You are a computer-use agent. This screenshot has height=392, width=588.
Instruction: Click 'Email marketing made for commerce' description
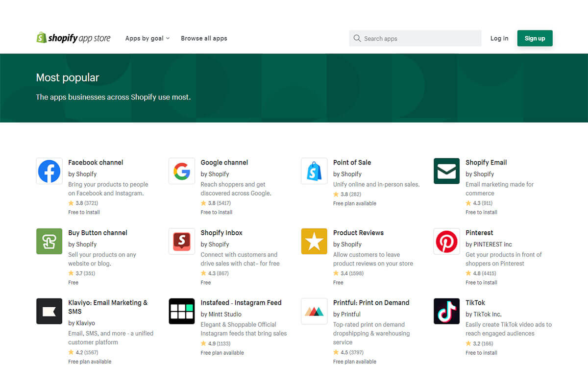(x=500, y=189)
